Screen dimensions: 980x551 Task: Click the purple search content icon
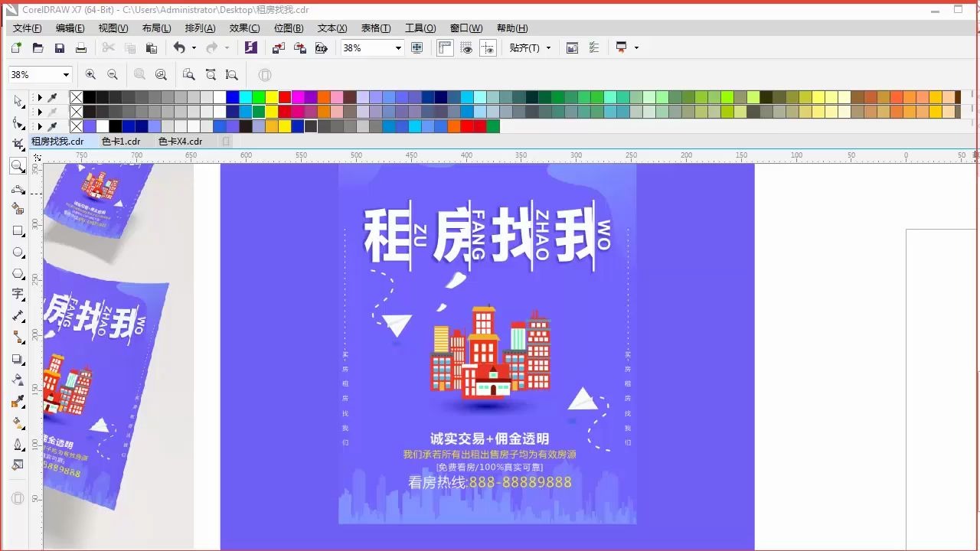pyautogui.click(x=250, y=47)
